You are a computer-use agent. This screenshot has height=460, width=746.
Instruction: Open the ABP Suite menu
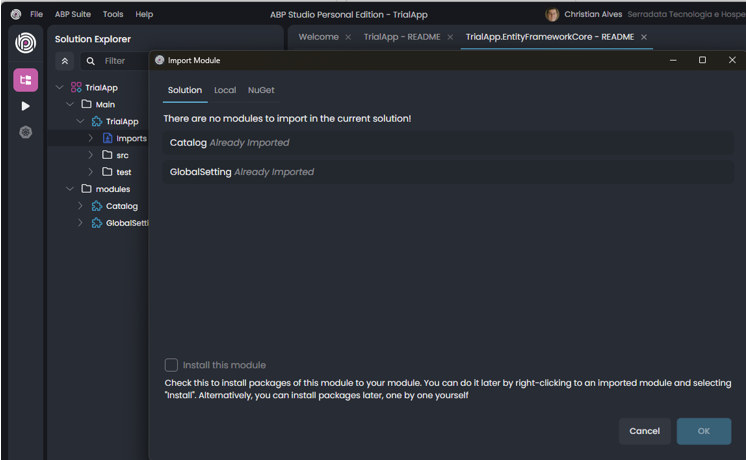(x=73, y=15)
